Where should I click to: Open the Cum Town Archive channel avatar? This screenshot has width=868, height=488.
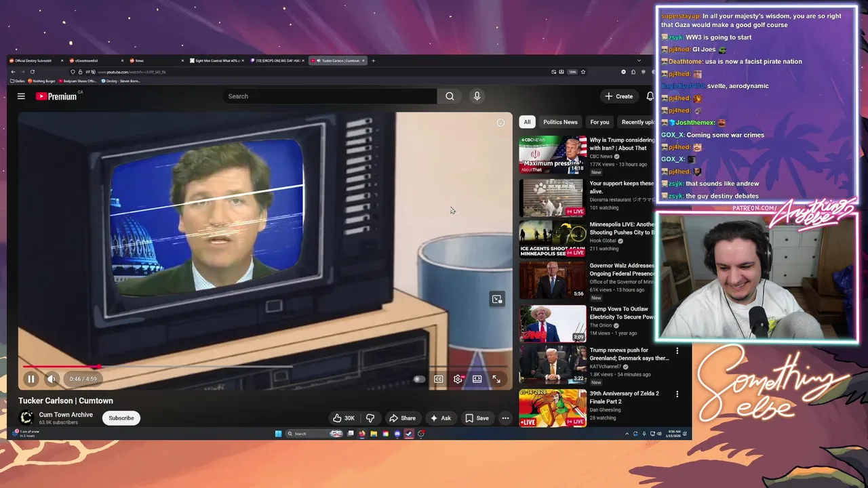(x=26, y=418)
